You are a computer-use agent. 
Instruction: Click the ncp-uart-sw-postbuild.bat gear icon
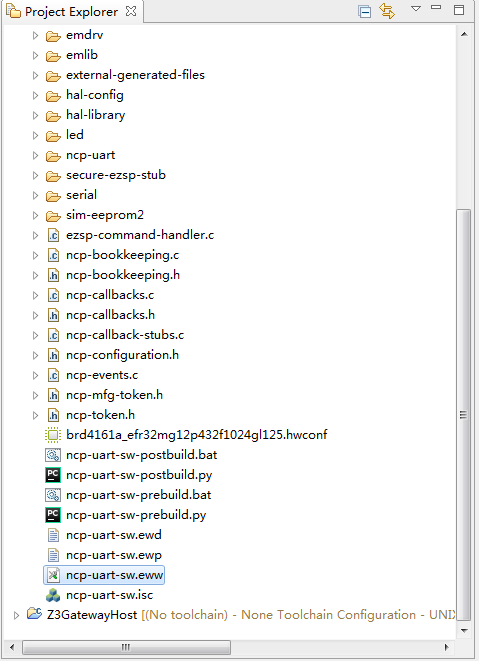(x=53, y=455)
